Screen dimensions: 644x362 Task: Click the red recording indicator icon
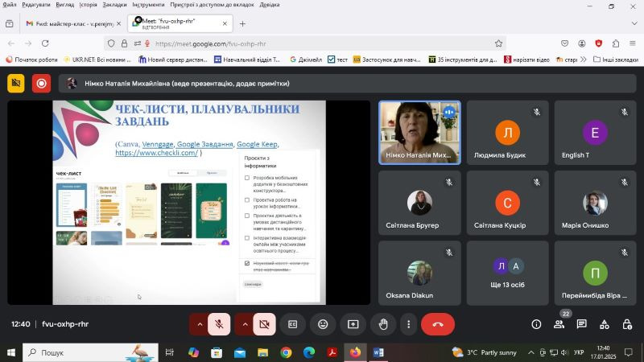[x=42, y=84]
